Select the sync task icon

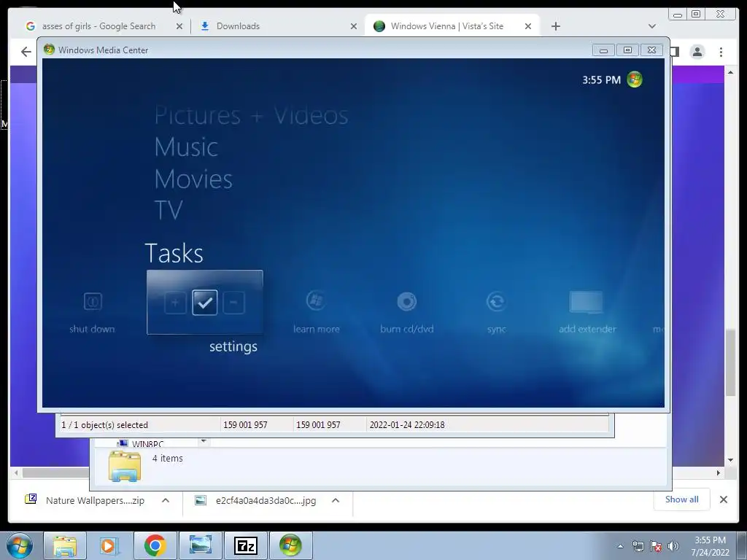(496, 301)
